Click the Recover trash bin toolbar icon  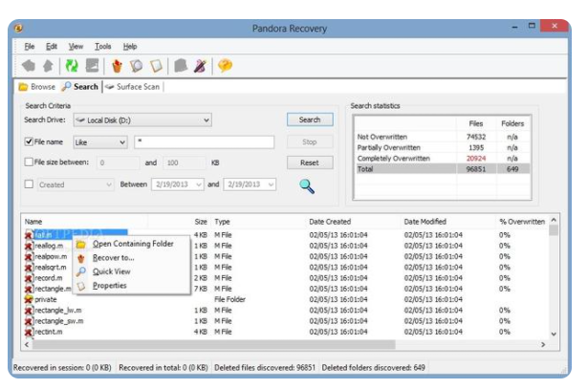click(118, 65)
